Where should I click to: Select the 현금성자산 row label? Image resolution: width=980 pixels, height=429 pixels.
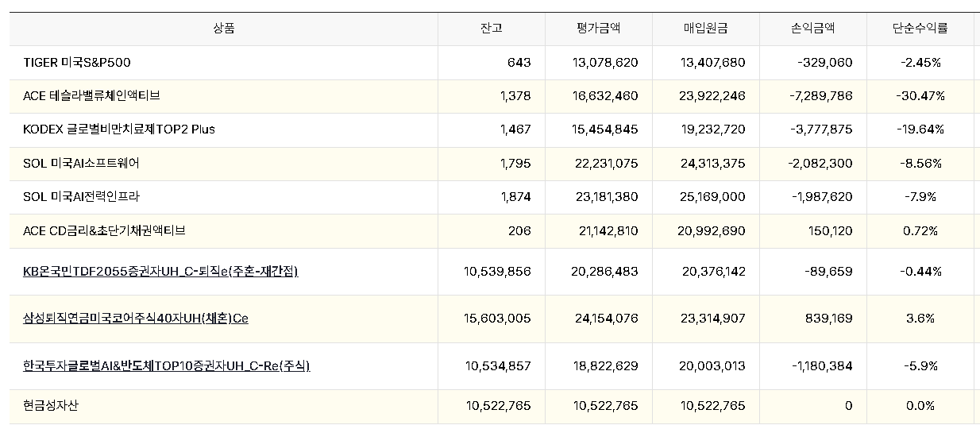[x=51, y=405]
